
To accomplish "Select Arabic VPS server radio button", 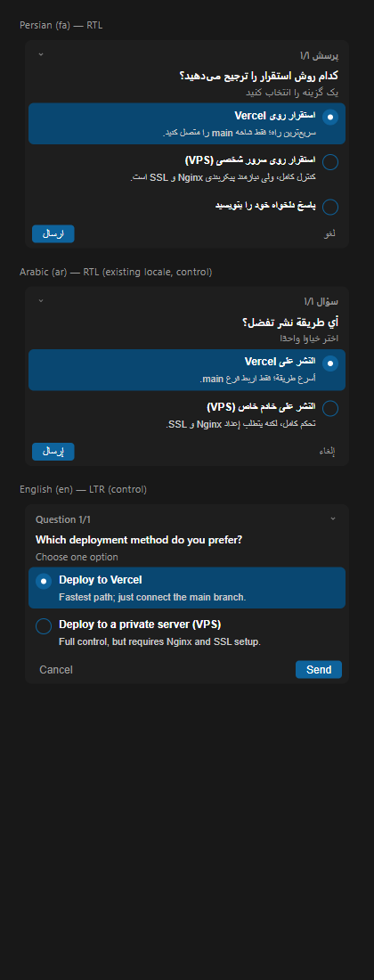I will 330,409.
